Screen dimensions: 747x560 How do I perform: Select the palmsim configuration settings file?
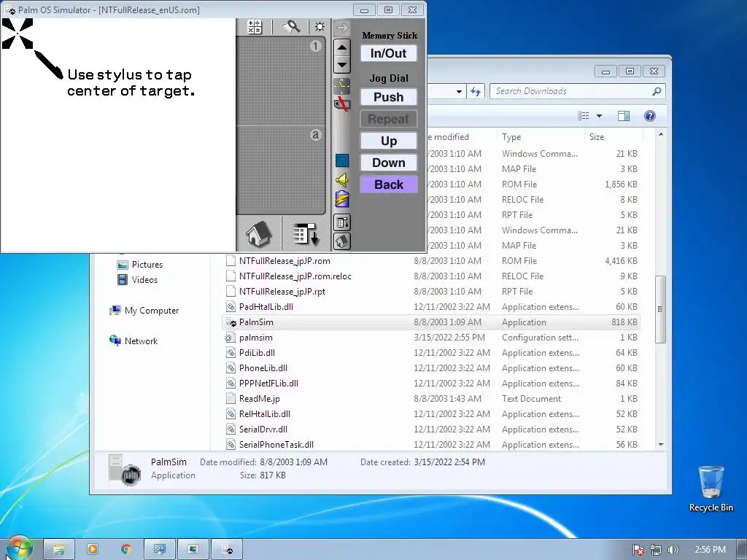tap(432, 338)
